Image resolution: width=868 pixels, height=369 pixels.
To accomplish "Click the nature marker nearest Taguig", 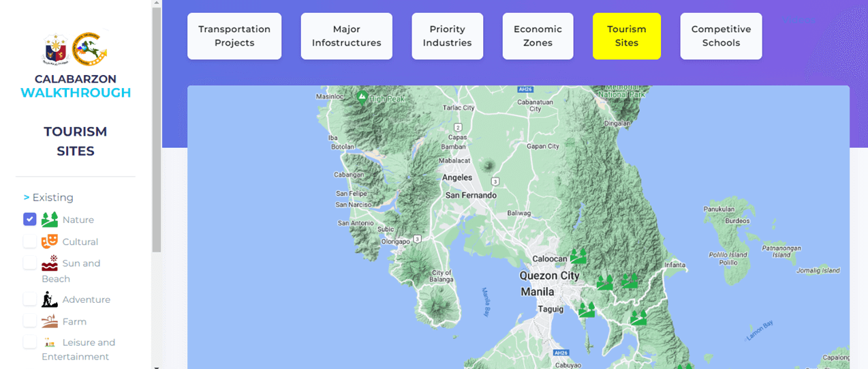I will (587, 310).
